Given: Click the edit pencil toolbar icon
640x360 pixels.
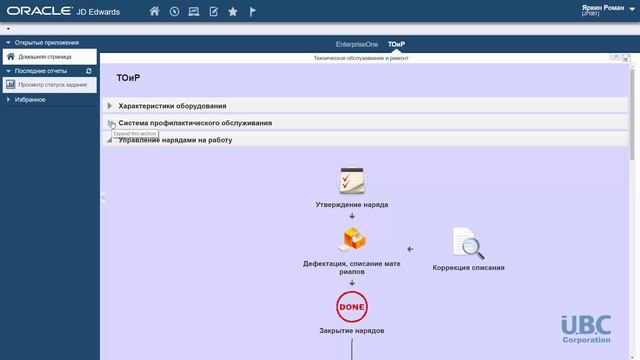Looking at the screenshot, I should [x=213, y=12].
